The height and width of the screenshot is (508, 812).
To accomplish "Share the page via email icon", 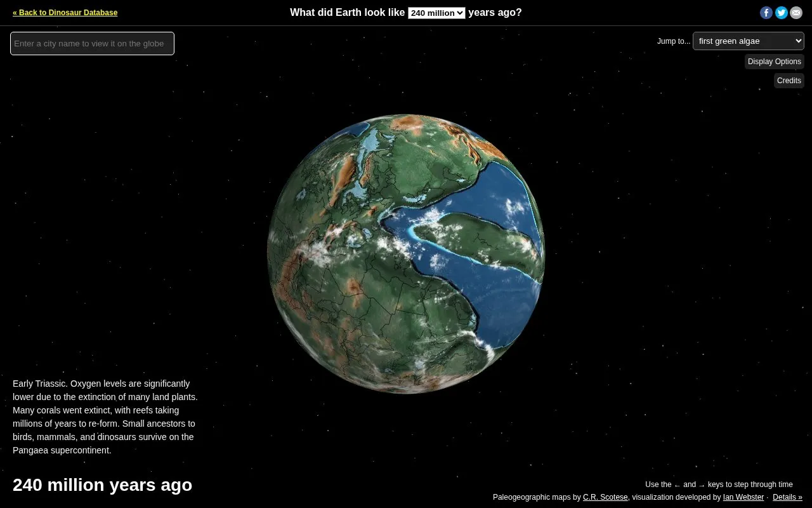I will pos(796,13).
